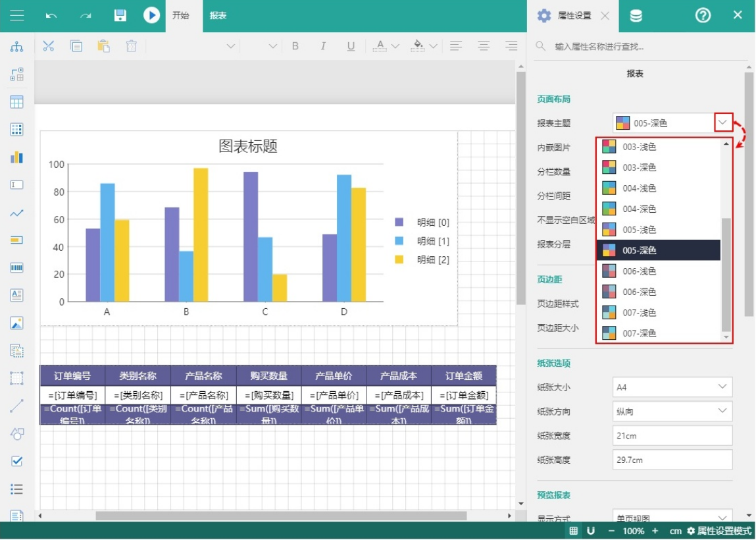This screenshot has width=756, height=540.
Task: Preview the report with the play button
Action: (x=151, y=15)
